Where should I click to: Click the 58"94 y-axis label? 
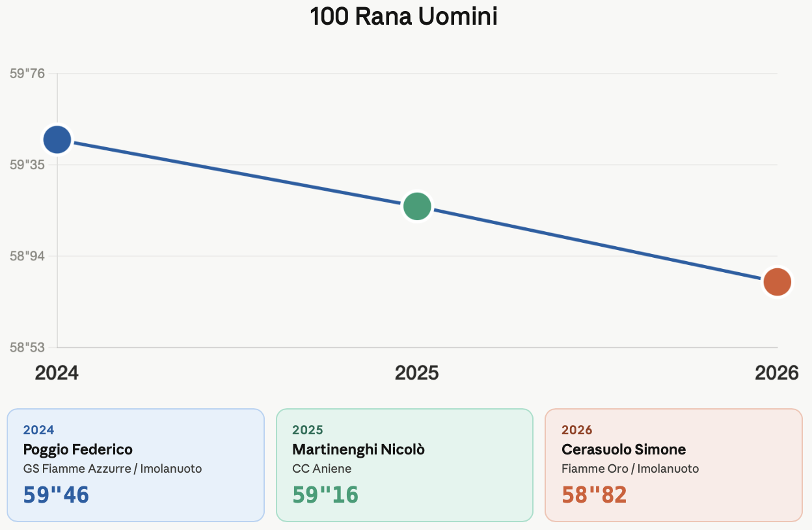point(27,256)
